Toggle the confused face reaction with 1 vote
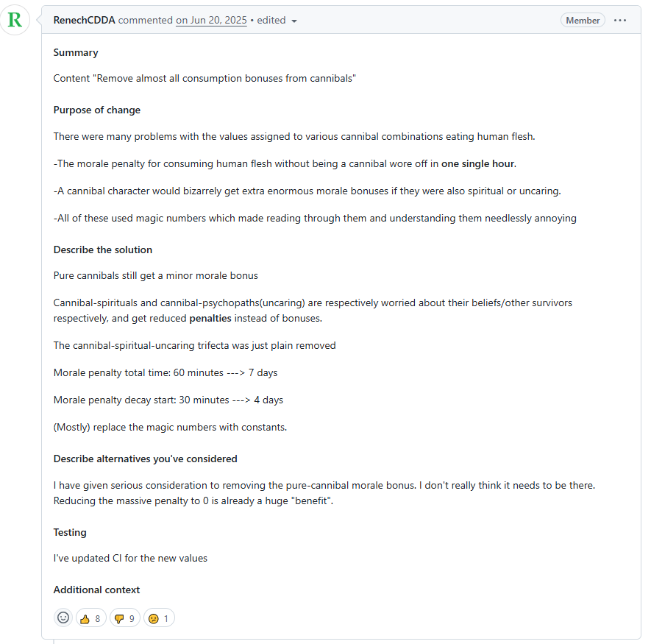 pos(159,618)
